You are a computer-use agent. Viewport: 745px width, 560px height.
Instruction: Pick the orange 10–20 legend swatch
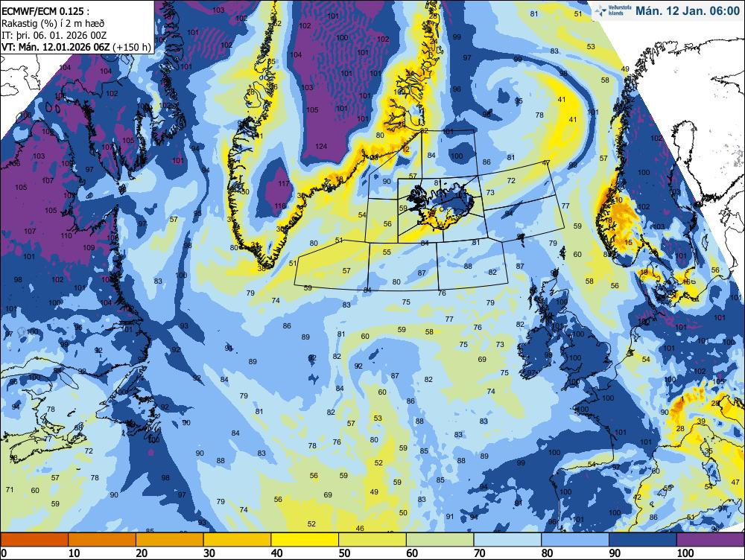102,540
